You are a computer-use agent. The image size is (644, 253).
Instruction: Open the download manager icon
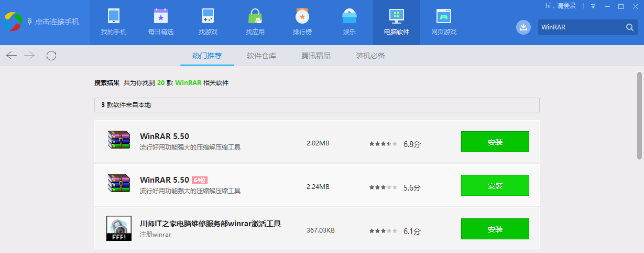click(x=523, y=27)
